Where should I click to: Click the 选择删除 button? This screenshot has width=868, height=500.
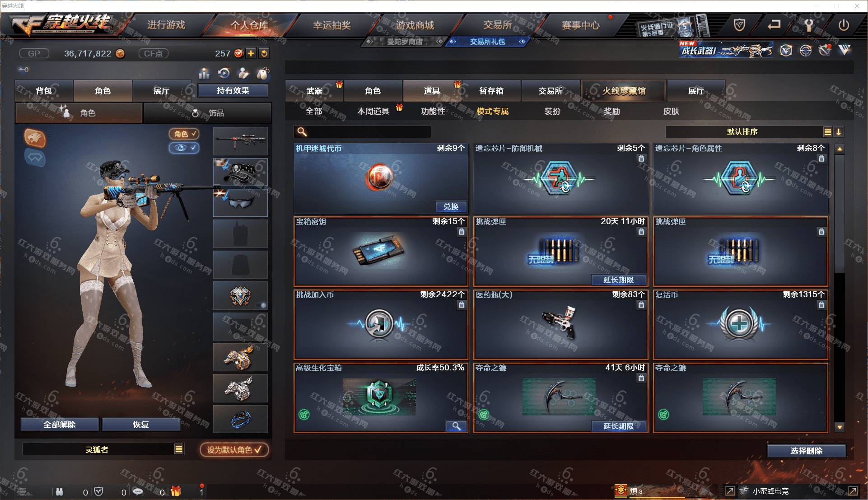pyautogui.click(x=806, y=451)
